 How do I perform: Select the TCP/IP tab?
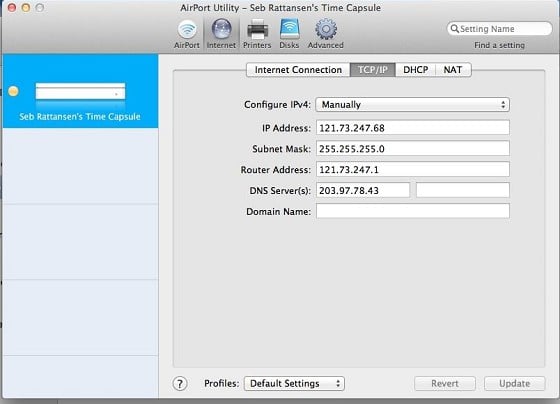(x=373, y=70)
